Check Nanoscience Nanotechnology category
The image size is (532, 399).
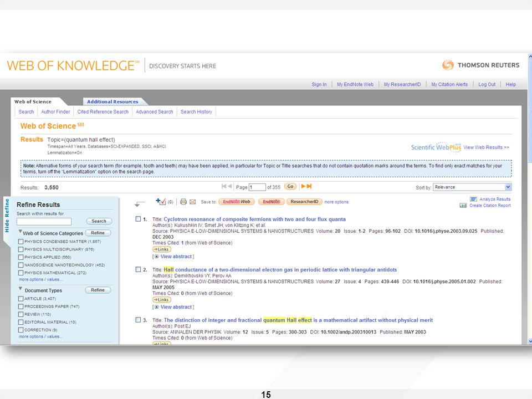(21, 265)
